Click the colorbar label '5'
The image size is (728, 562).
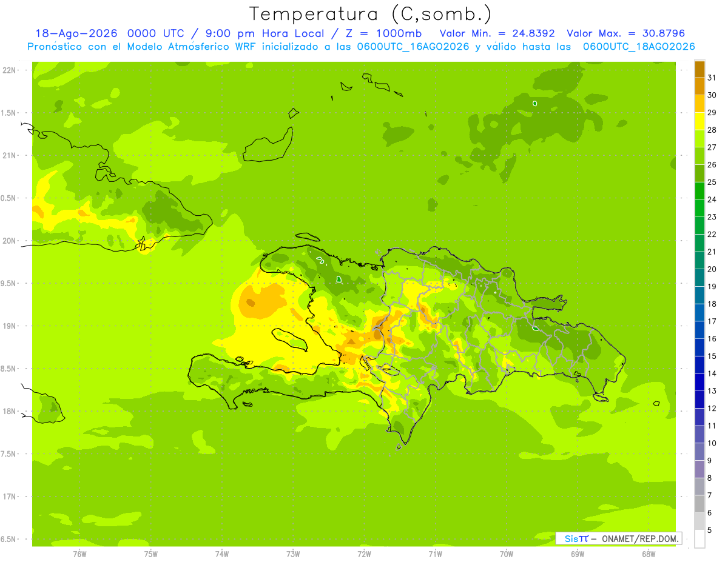(x=710, y=530)
